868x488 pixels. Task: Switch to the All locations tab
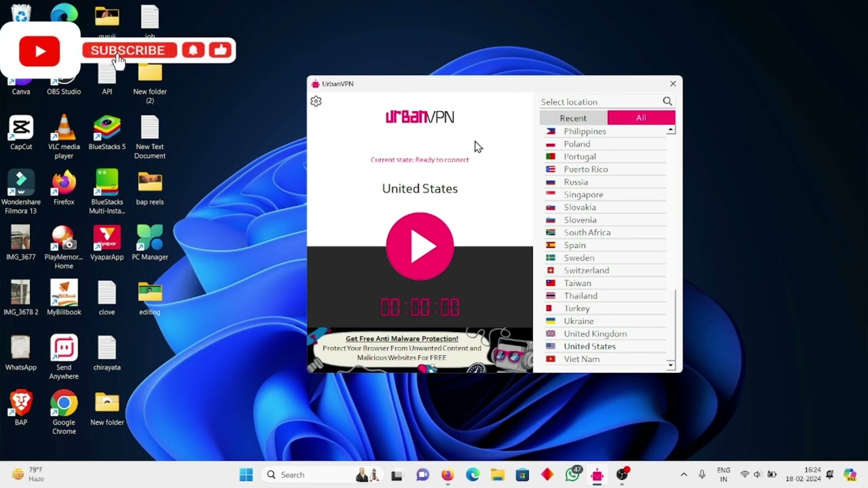tap(641, 118)
